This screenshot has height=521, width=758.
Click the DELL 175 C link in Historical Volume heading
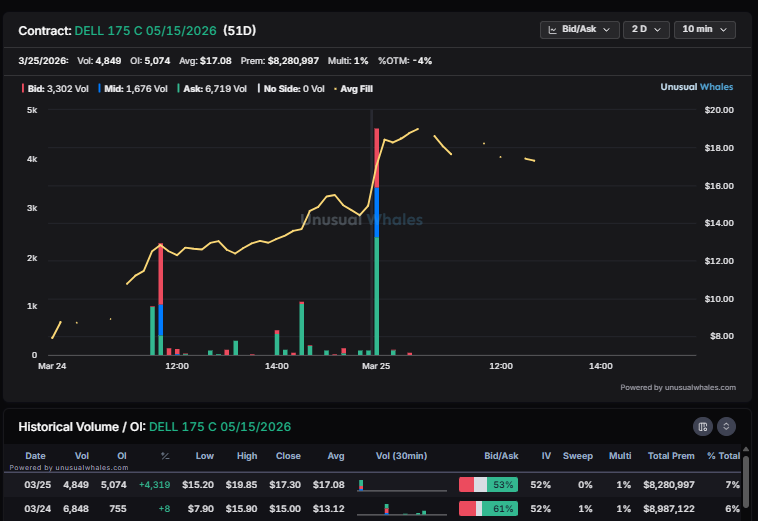tap(220, 427)
